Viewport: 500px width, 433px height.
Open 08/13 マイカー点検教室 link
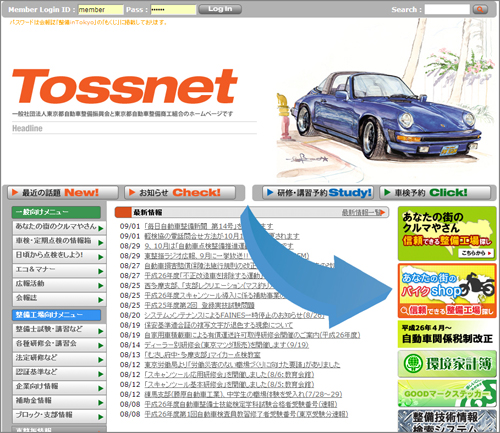202,355
